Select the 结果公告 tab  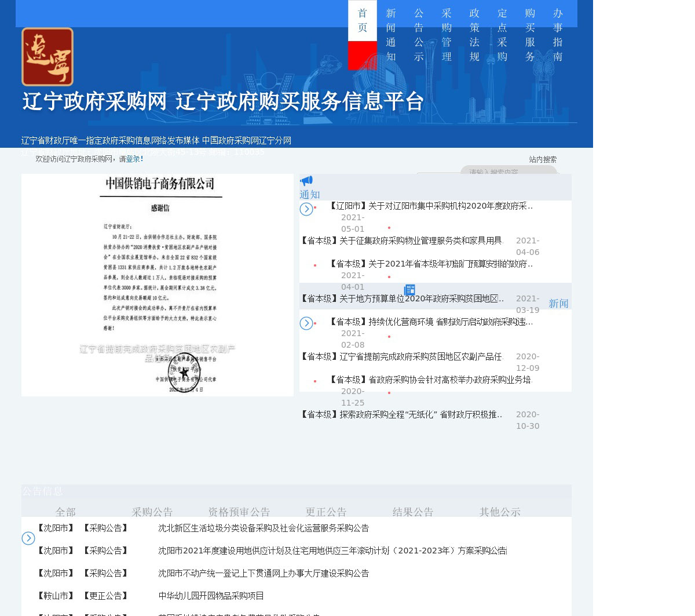pyautogui.click(x=413, y=512)
